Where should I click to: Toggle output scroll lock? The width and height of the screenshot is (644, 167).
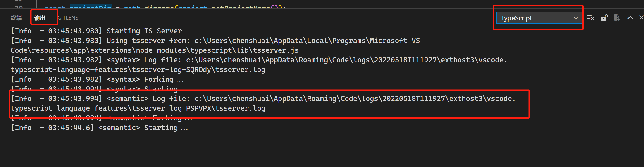click(x=604, y=18)
